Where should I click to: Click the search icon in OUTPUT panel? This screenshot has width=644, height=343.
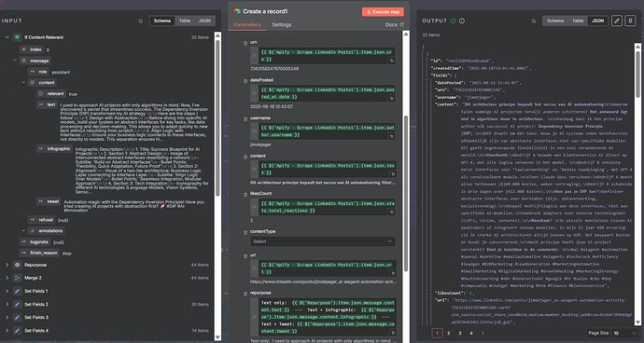pyautogui.click(x=534, y=21)
